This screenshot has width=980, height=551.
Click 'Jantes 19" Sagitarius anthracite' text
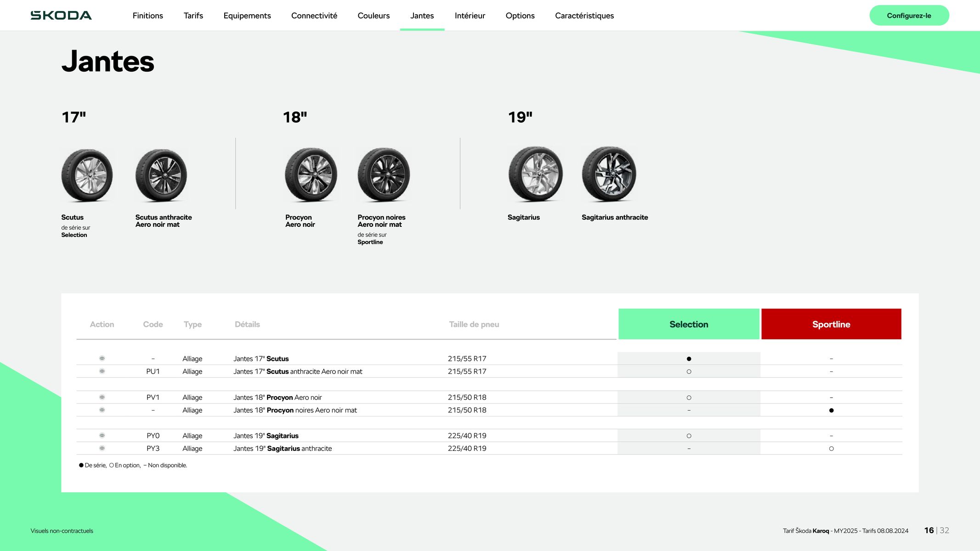coord(283,449)
